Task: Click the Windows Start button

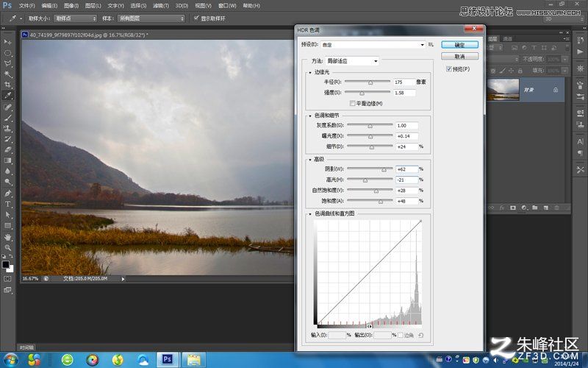Action: point(10,360)
